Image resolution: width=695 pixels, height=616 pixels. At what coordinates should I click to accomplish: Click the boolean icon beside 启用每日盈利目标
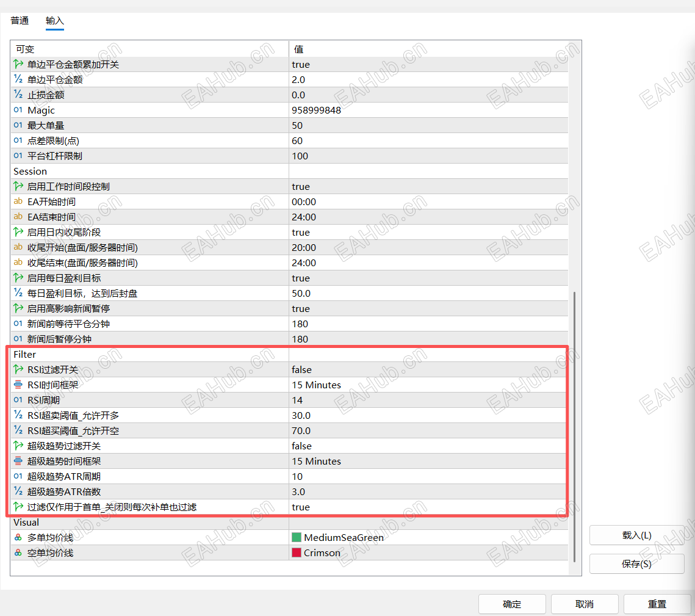[18, 278]
